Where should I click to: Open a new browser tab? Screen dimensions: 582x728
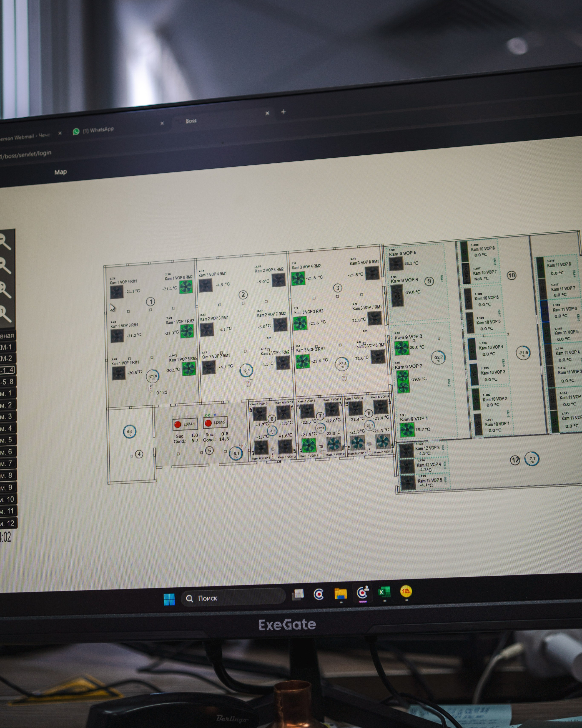(283, 111)
